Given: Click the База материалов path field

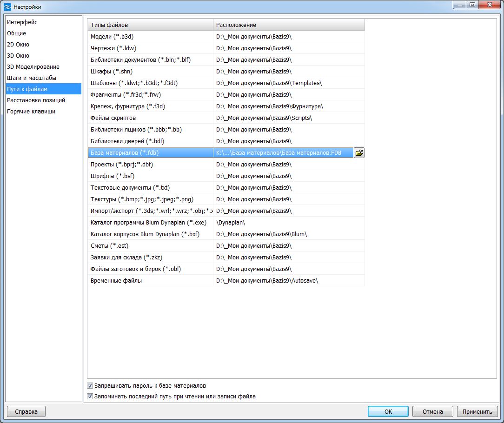Looking at the screenshot, I should [283, 152].
